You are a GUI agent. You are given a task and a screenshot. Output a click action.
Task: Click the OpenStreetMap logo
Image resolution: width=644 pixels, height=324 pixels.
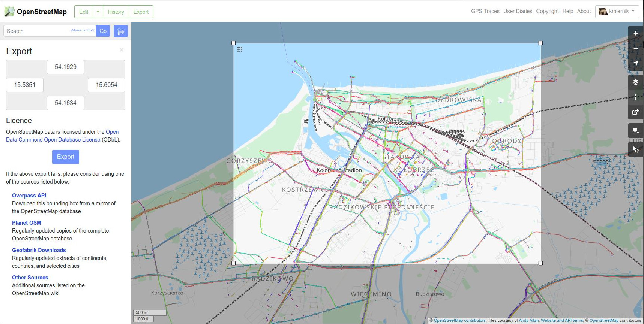(36, 12)
